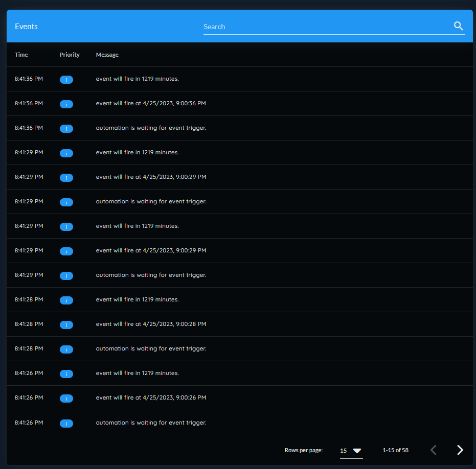Image resolution: width=476 pixels, height=469 pixels.
Task: Select 8:41:26 PM 'event will fire in 1219 minutes' message
Action: click(137, 373)
